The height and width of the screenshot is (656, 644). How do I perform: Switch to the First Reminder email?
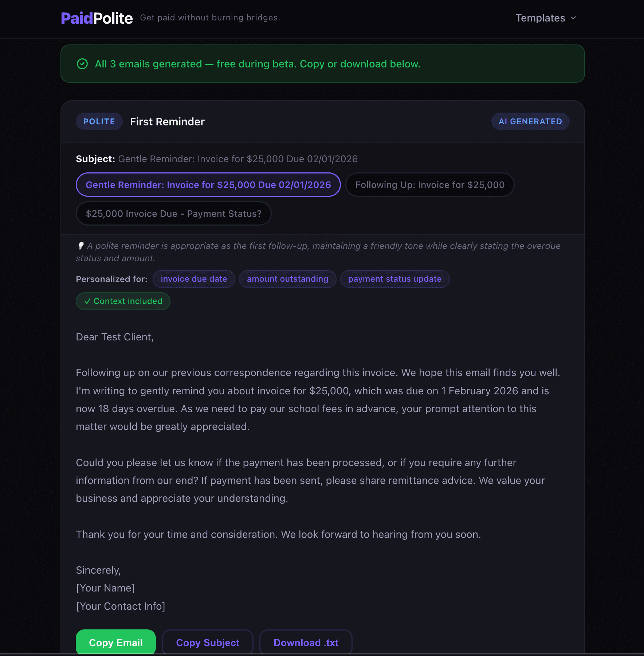coord(167,121)
